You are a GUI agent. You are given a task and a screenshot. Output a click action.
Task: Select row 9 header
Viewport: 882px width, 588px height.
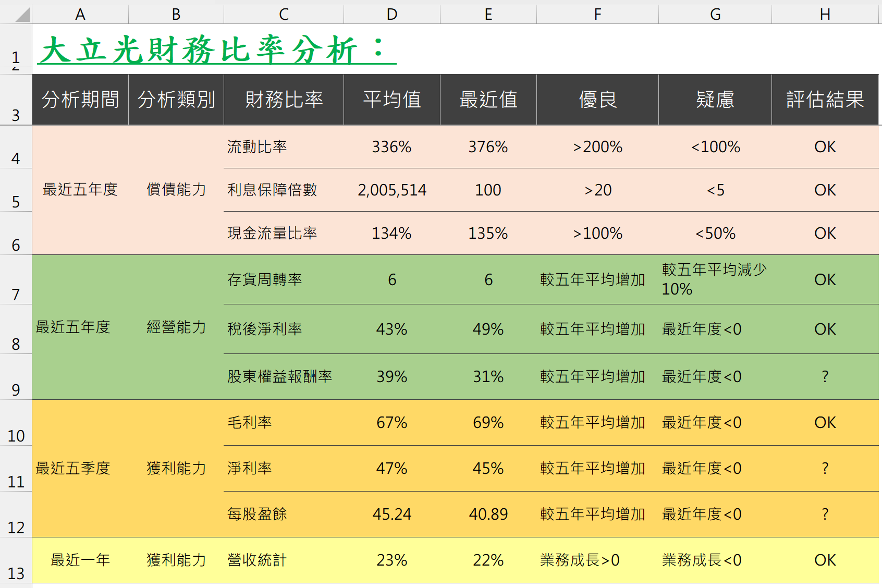tap(16, 377)
